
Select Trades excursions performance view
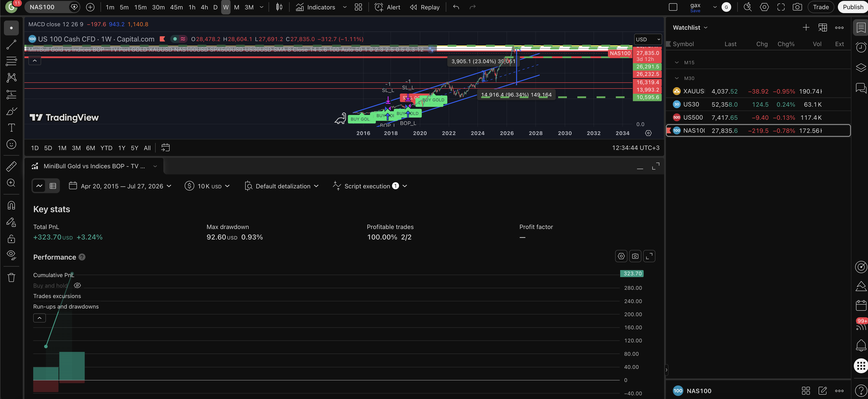(57, 296)
